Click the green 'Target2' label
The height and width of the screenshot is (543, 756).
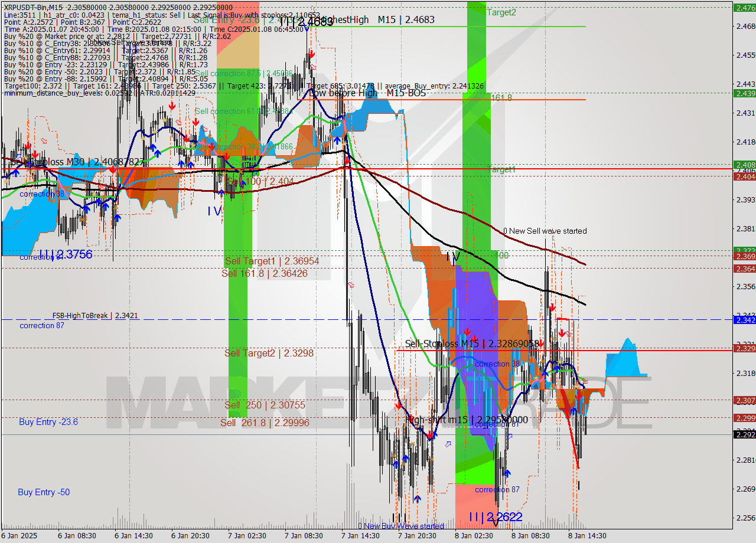tap(501, 12)
